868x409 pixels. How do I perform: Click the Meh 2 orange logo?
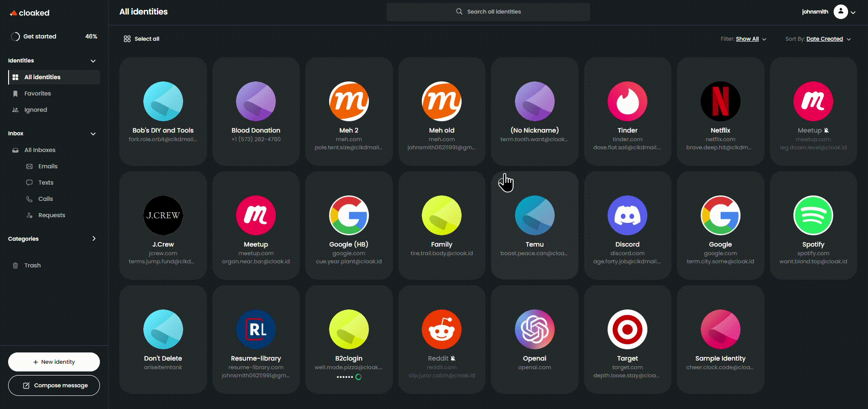pos(349,101)
